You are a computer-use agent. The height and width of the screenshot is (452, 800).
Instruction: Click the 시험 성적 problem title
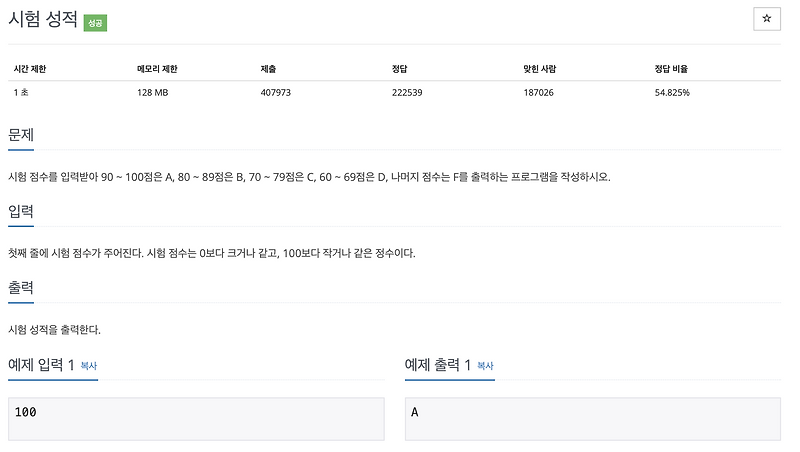click(43, 19)
